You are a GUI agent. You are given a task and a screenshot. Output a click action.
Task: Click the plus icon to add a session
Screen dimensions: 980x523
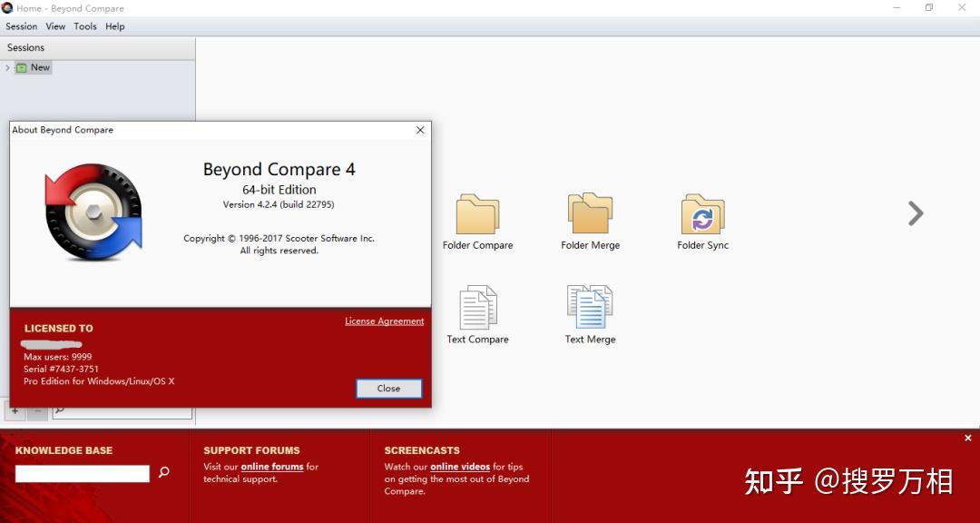(15, 410)
